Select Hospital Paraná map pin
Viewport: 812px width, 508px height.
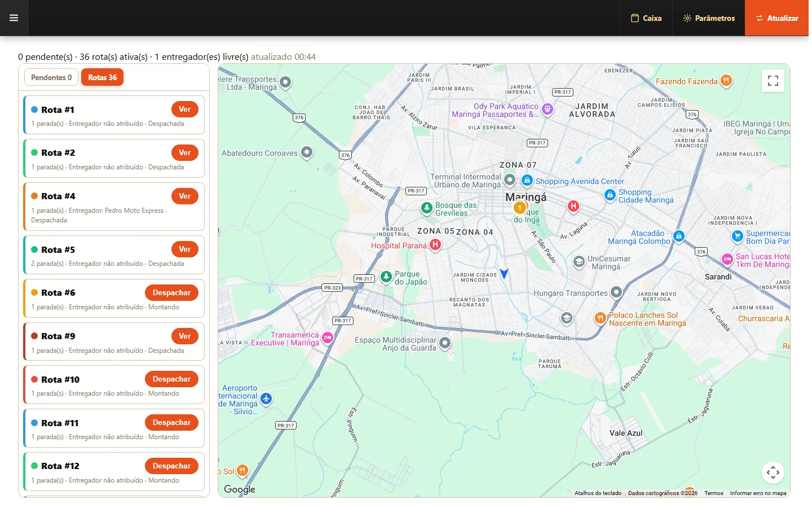435,245
